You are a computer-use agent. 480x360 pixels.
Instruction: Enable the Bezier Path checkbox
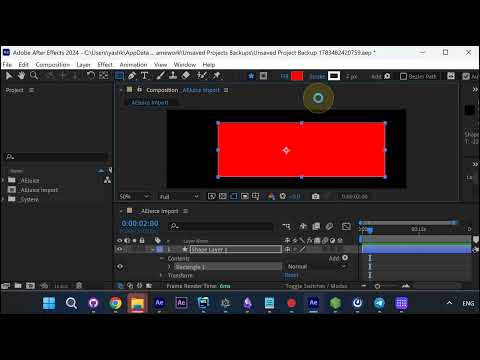pyautogui.click(x=403, y=76)
